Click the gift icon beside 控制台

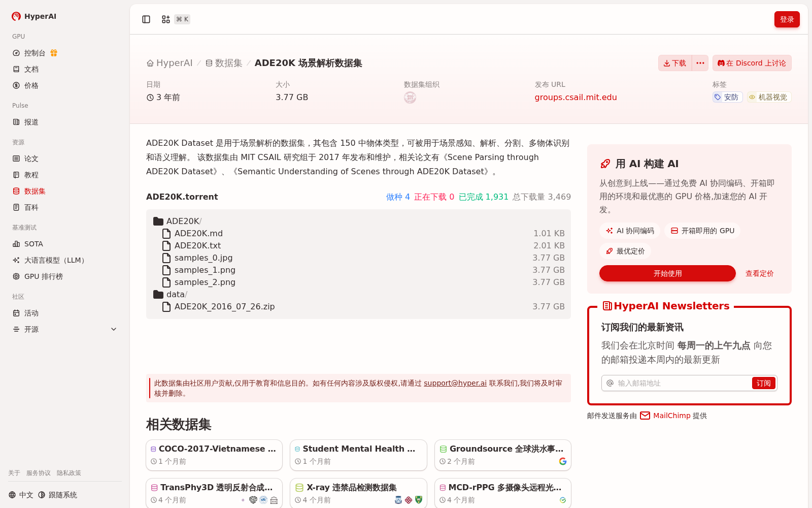(54, 53)
